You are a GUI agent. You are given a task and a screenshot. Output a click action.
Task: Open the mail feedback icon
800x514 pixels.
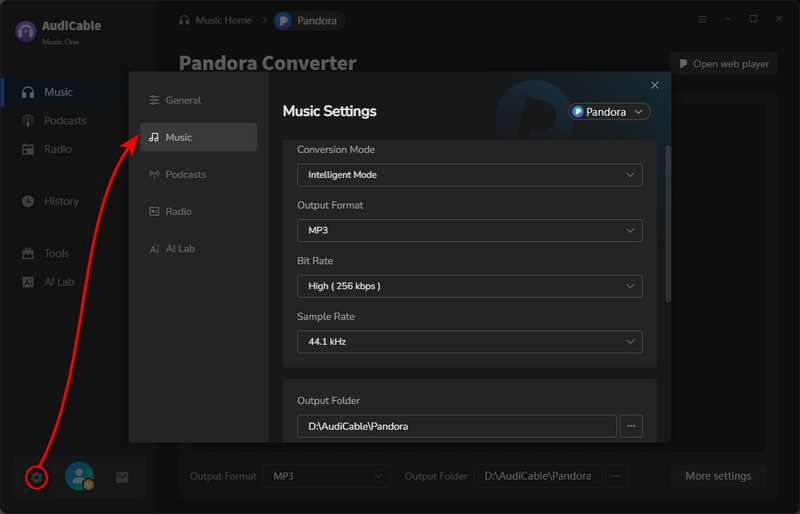122,477
